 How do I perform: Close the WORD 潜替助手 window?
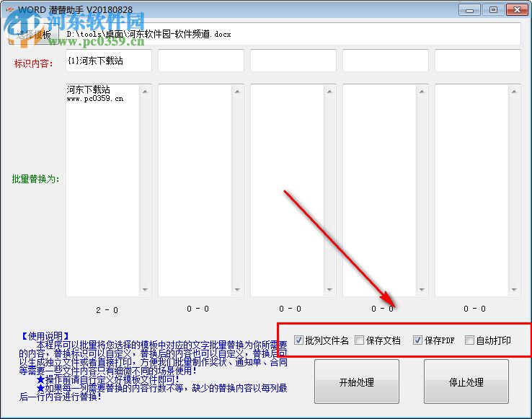[x=517, y=10]
